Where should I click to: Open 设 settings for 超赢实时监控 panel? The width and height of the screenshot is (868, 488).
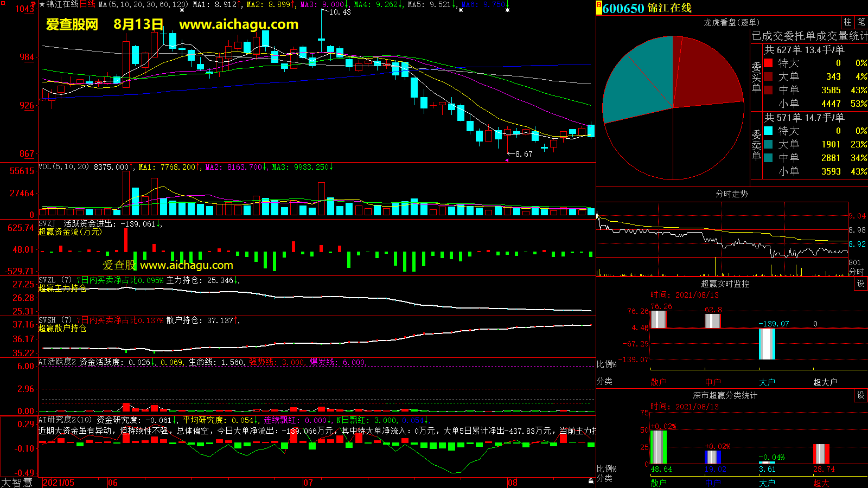point(860,284)
